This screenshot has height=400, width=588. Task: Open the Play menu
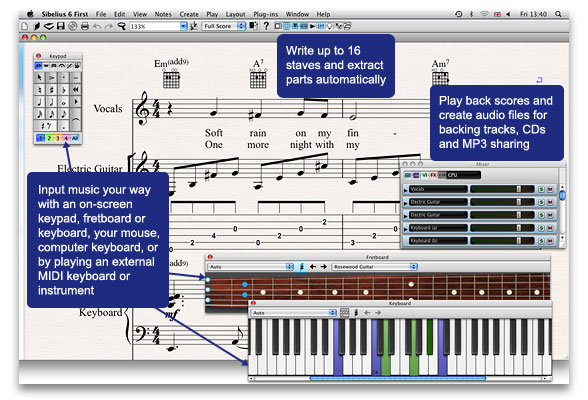212,14
